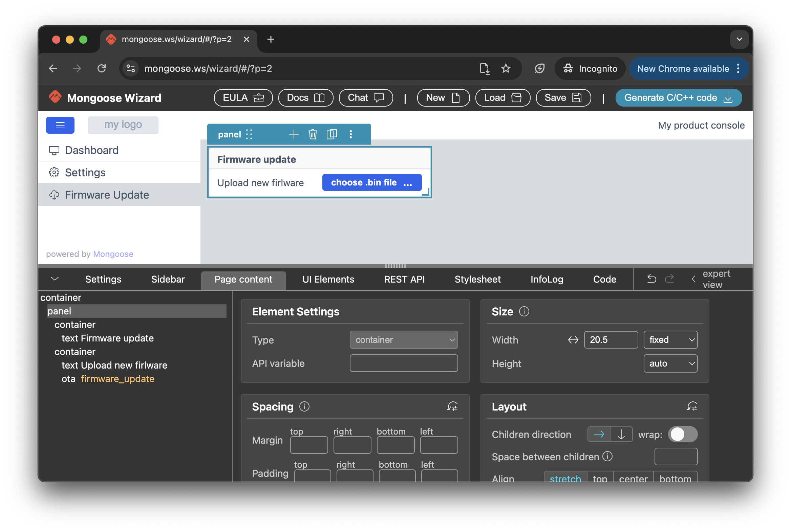Viewport: 791px width, 532px height.
Task: Click the panel splitter grip handle
Action: point(395,266)
